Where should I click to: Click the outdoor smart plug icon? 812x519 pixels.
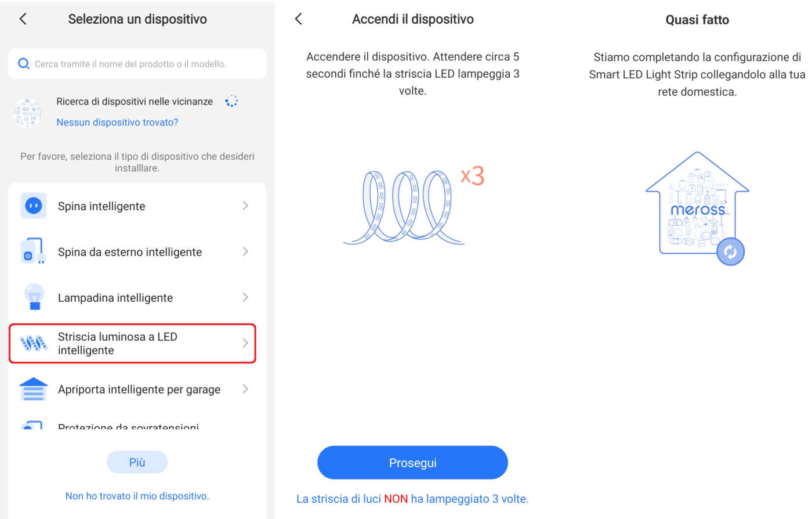32,251
